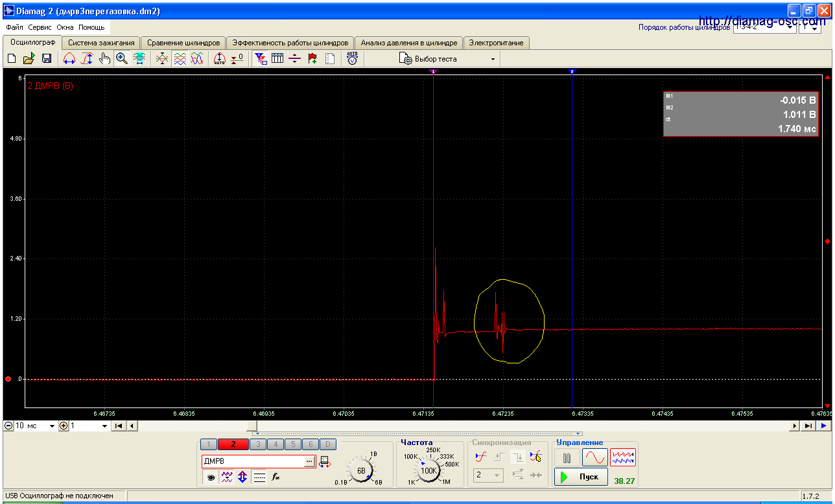
Task: Open the Выбор теста dropdown
Action: 493,59
